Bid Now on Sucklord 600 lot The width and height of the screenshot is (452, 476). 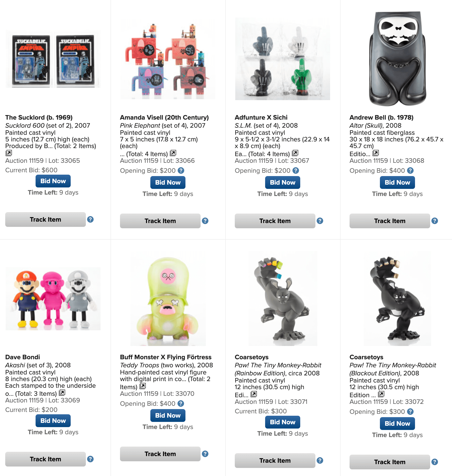53,181
